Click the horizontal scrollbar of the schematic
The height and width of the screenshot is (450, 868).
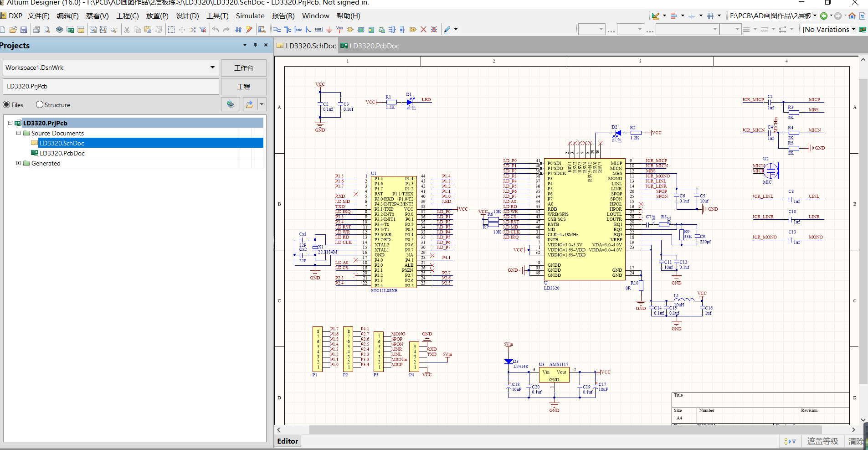coord(565,429)
